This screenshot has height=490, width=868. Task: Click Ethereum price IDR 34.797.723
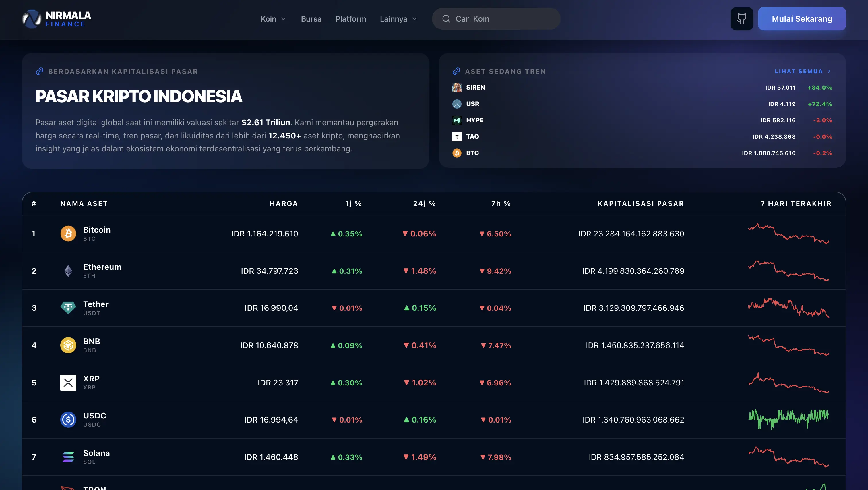269,271
